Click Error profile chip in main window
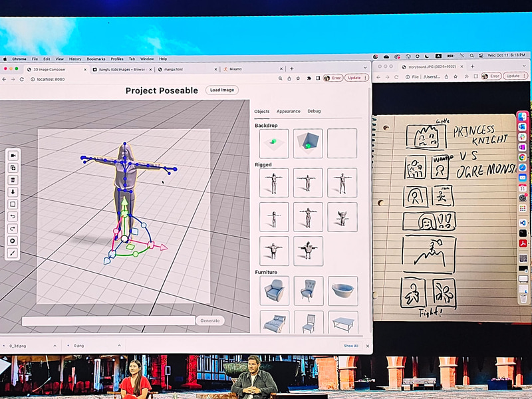Viewport: 532px width, 399px height. pos(333,78)
